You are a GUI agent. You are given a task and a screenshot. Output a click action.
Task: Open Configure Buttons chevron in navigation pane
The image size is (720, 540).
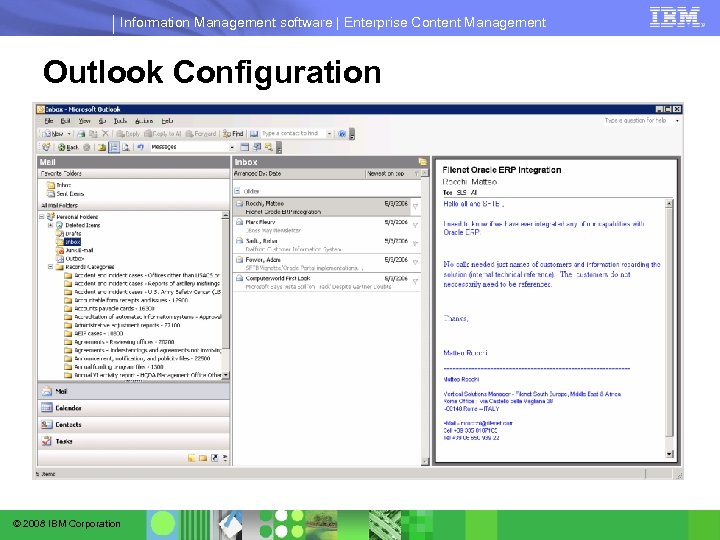coord(225,458)
